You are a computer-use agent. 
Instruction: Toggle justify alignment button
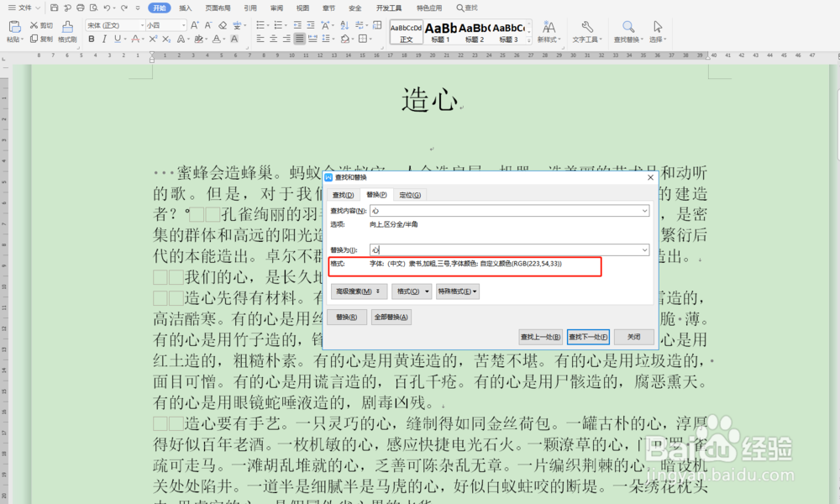(x=300, y=39)
